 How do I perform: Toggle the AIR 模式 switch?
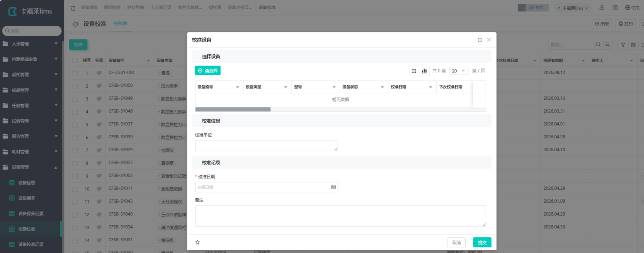coord(533,8)
